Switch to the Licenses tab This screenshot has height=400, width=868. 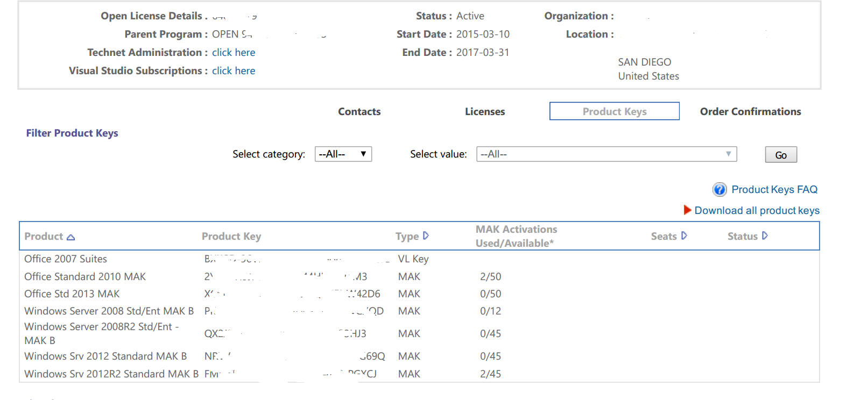485,111
